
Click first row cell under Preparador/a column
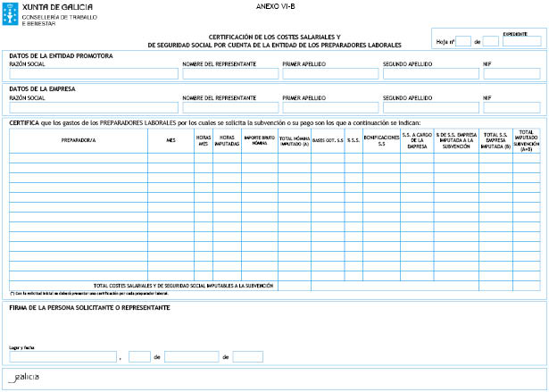[79, 158]
